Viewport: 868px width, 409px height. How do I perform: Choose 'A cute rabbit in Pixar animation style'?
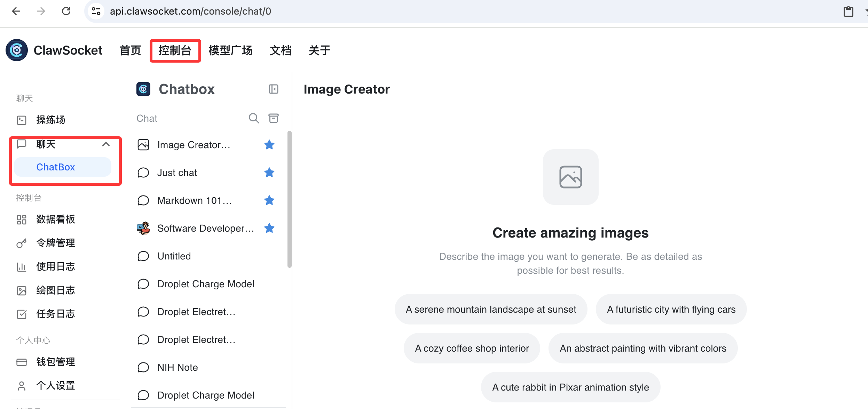pos(570,387)
